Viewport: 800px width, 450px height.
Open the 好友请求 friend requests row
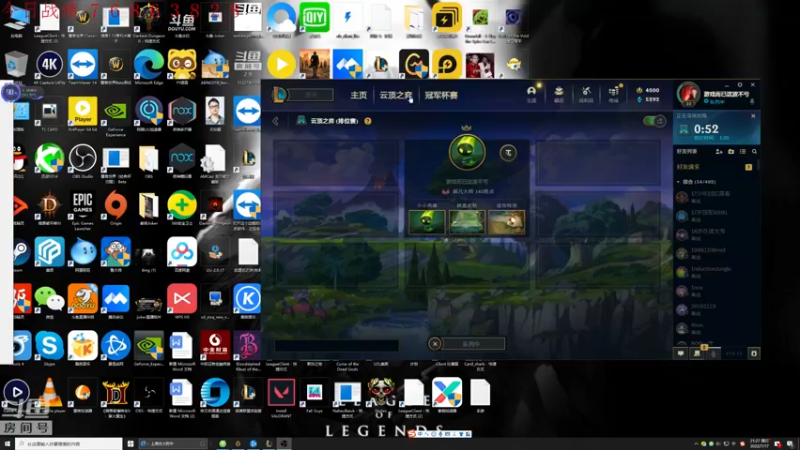(714, 167)
